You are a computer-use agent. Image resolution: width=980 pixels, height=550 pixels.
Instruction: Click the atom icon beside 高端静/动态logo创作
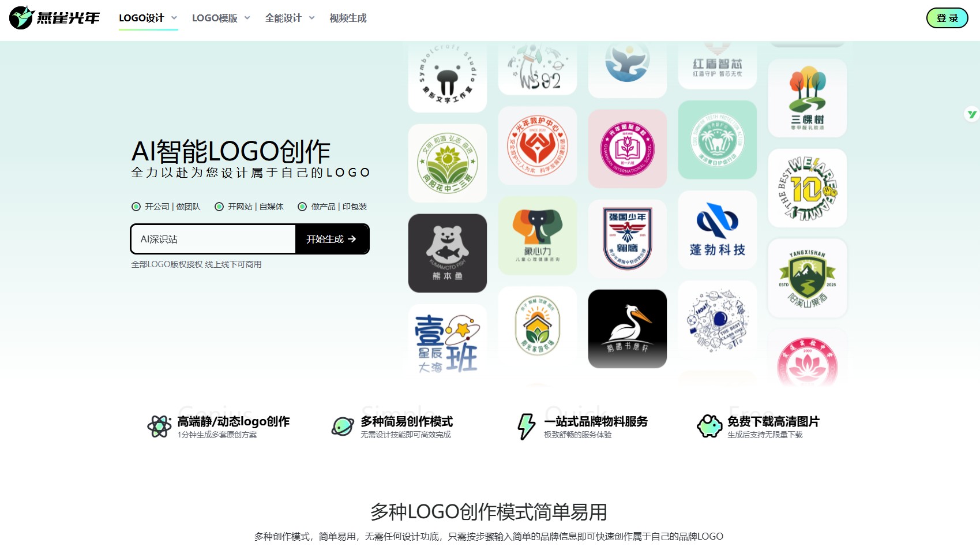(159, 426)
